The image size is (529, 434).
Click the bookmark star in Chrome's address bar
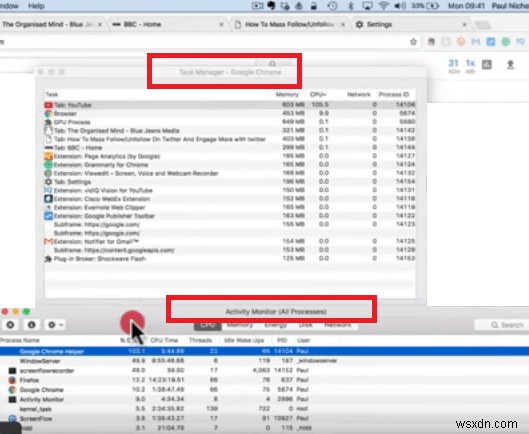point(413,42)
